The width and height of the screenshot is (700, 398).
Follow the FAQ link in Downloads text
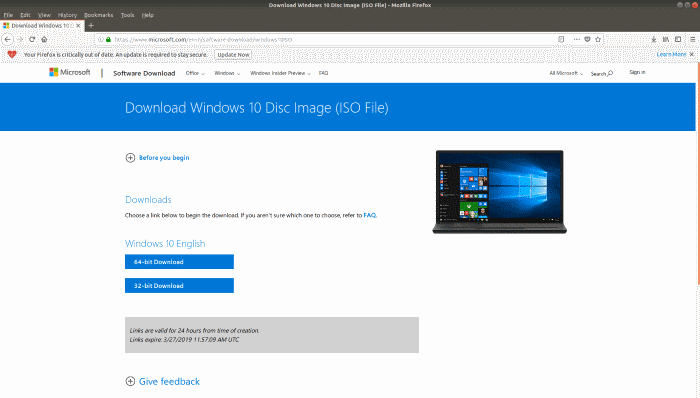point(370,215)
